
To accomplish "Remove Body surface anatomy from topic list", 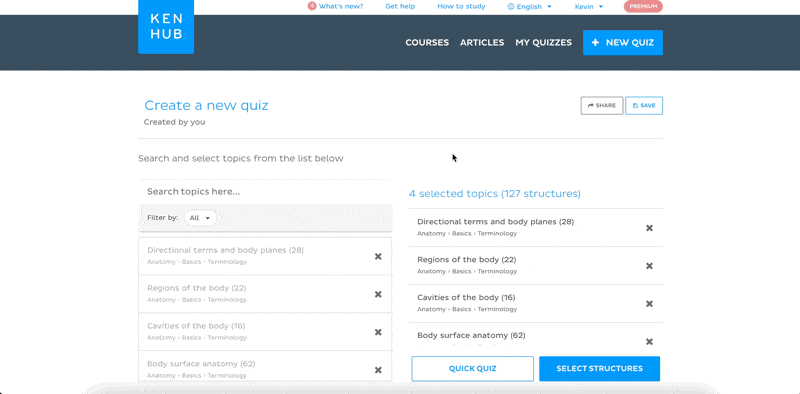I will (x=378, y=370).
